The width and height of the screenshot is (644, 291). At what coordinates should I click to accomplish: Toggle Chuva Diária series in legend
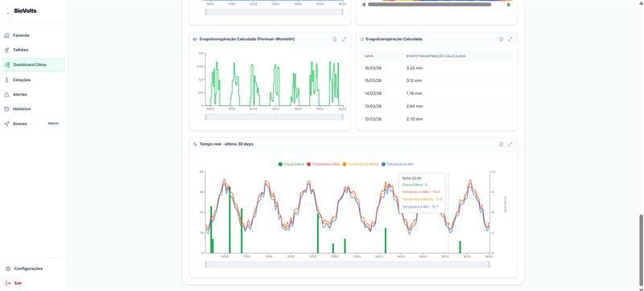(291, 164)
